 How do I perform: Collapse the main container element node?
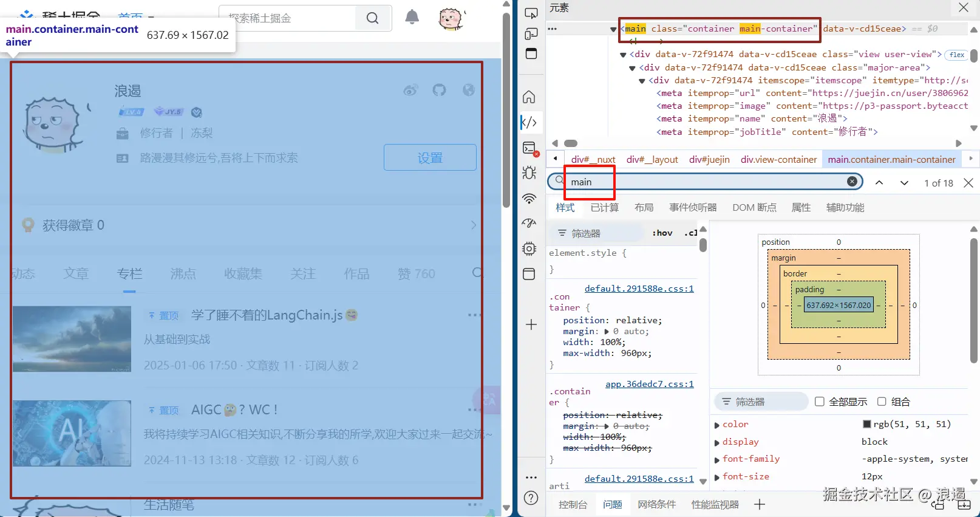[x=613, y=29]
